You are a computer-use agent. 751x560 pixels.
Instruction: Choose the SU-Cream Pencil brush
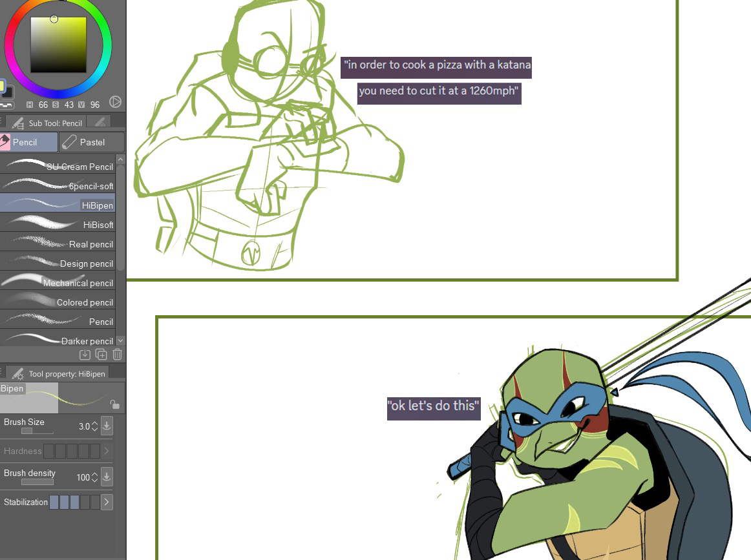[58, 164]
